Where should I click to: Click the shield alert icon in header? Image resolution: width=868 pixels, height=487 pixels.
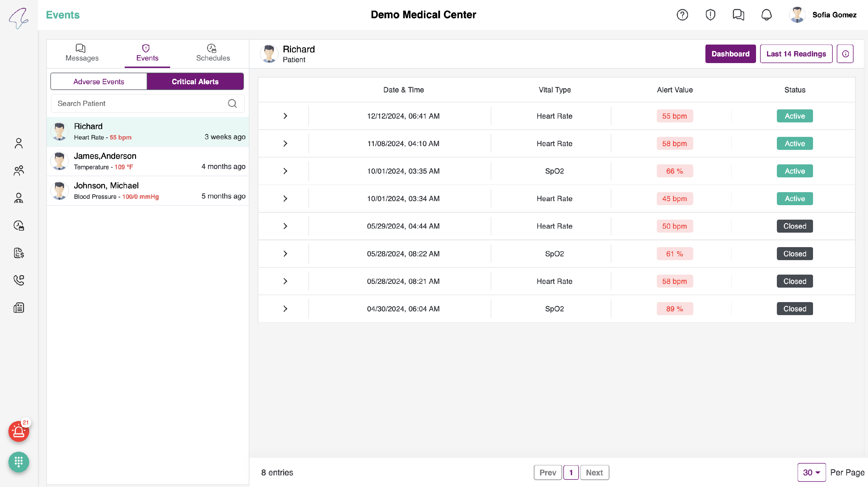(x=710, y=15)
